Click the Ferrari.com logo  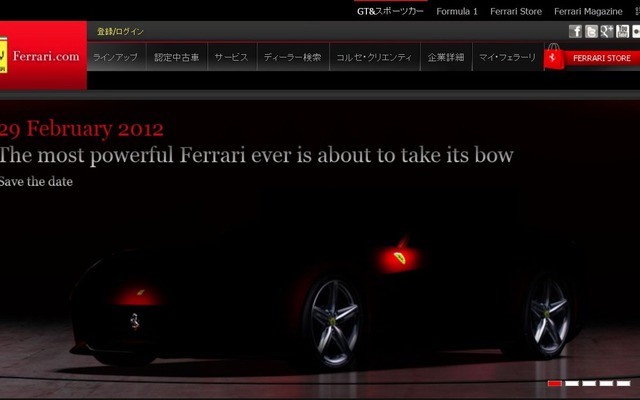[x=43, y=56]
